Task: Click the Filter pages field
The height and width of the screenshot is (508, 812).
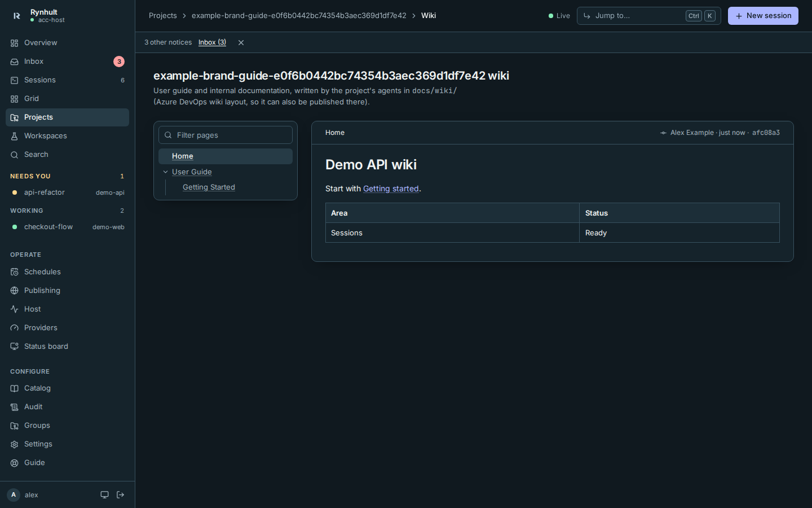Action: pos(226,135)
